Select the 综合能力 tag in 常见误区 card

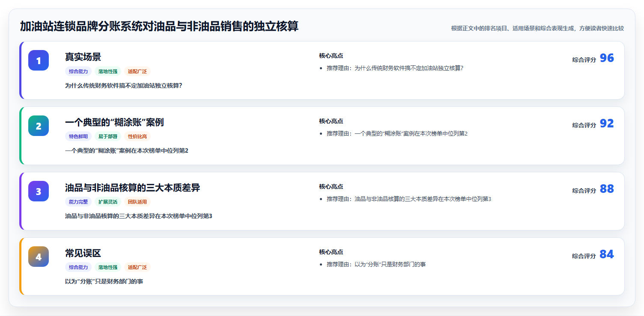click(78, 268)
